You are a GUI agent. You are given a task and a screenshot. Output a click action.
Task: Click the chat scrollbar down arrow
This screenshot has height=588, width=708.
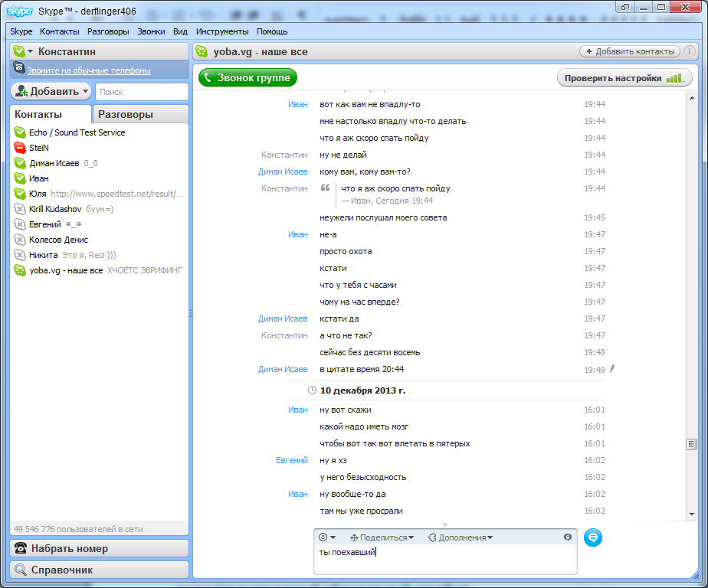pos(692,514)
